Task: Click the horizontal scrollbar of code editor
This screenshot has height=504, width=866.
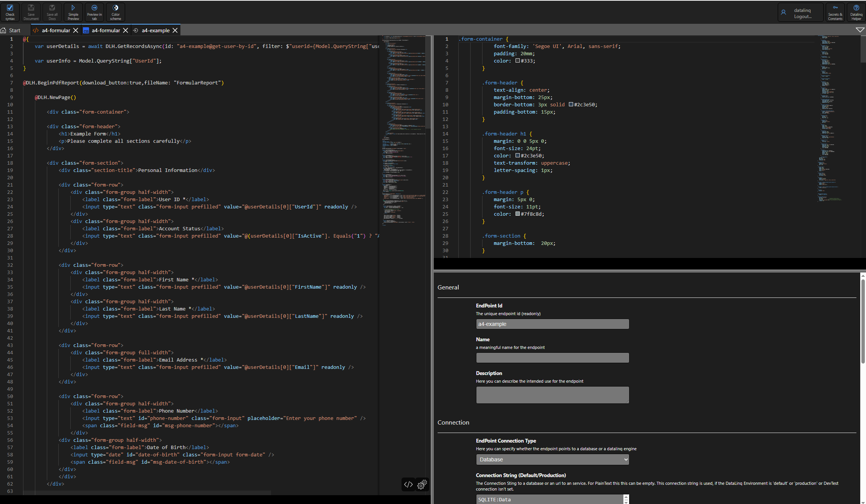Action: pyautogui.click(x=147, y=492)
